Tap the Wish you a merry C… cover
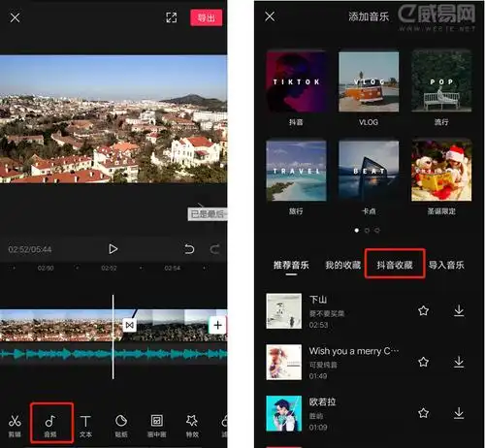This screenshot has height=448, width=485. pos(283,362)
